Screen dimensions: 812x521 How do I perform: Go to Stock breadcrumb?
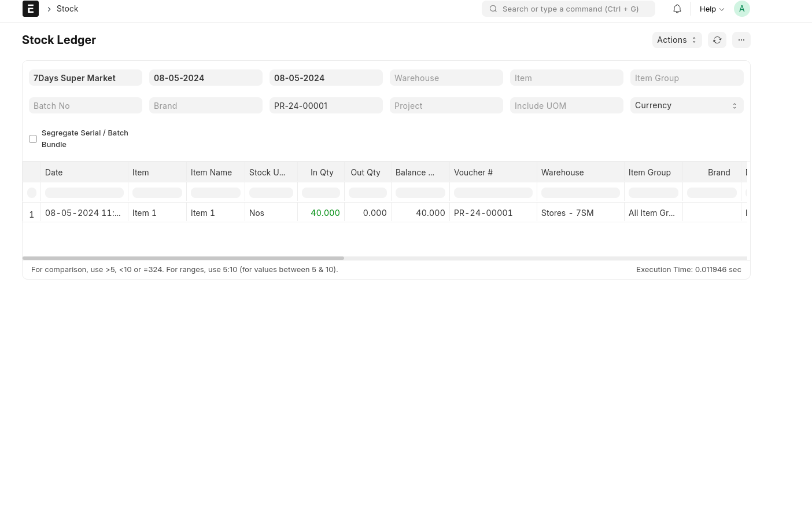coord(67,9)
